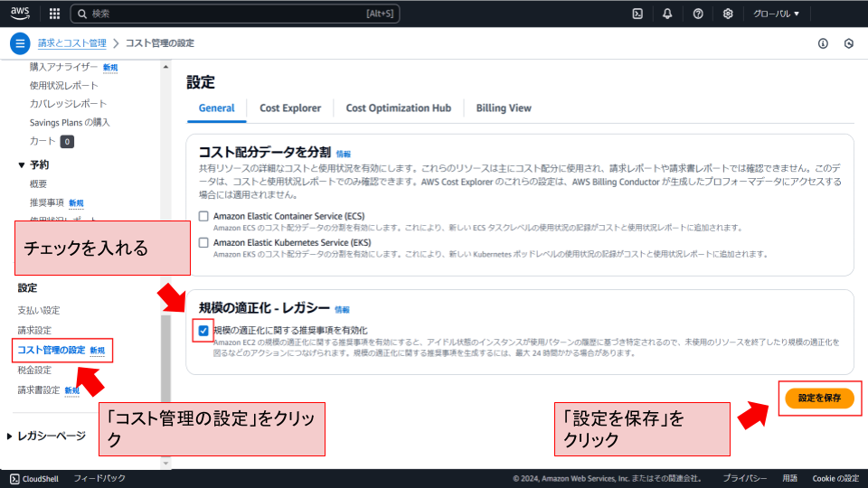Screen dimensions: 868x488
Task: Toggle the side navigation hamburger button
Action: point(20,43)
